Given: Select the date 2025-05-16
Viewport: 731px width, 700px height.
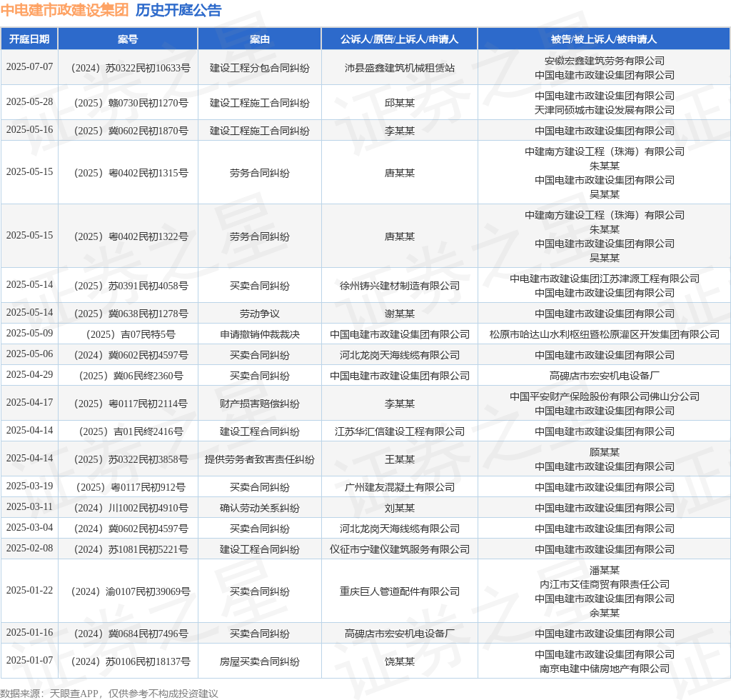Looking at the screenshot, I should [x=29, y=130].
